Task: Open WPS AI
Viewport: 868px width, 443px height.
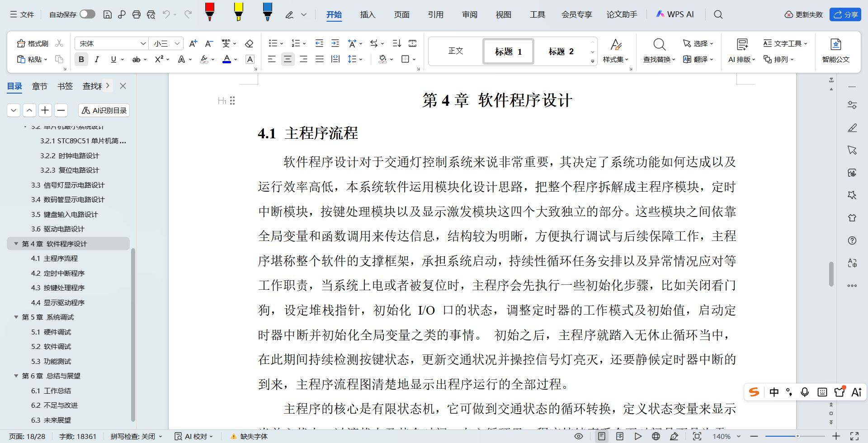Action: point(675,14)
